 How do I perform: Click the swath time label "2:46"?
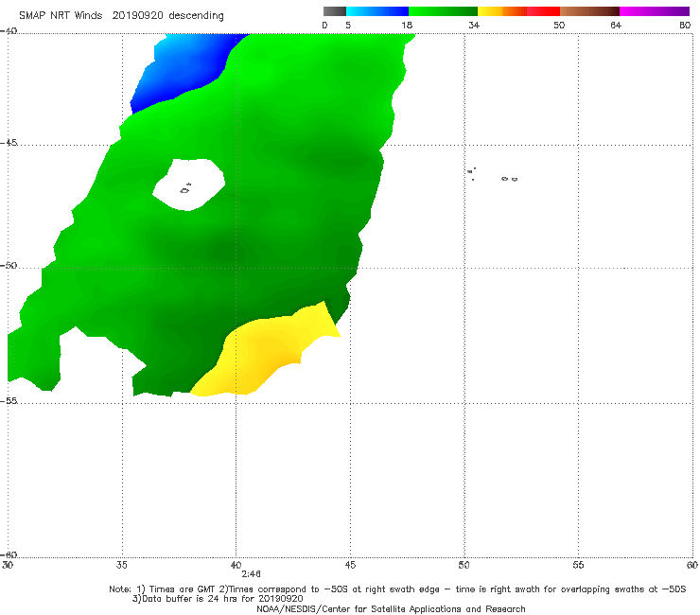tap(251, 574)
